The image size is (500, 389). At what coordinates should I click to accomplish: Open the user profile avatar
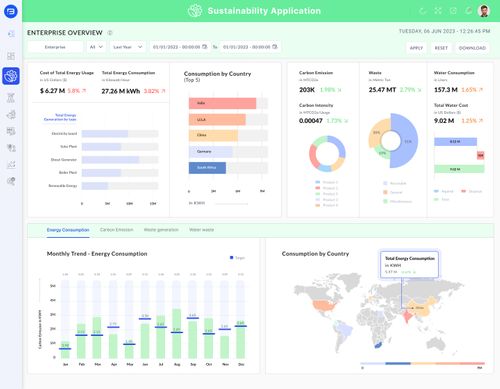(484, 11)
